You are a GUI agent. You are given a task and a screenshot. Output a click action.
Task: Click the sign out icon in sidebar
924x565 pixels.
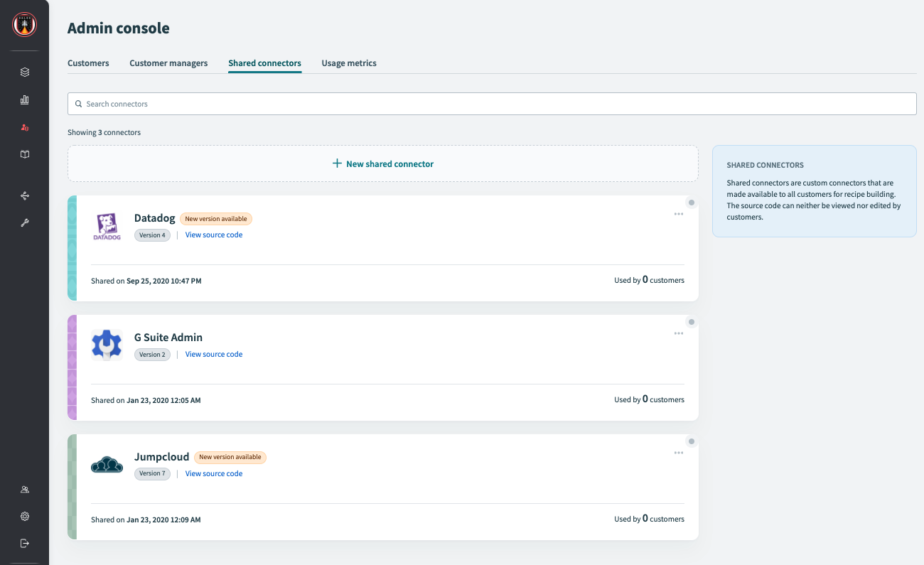point(25,544)
